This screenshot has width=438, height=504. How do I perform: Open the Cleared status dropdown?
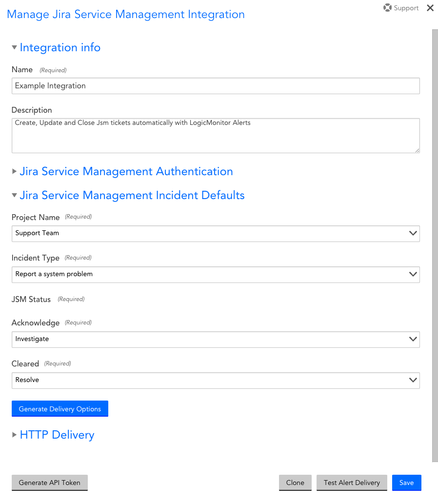click(x=216, y=381)
